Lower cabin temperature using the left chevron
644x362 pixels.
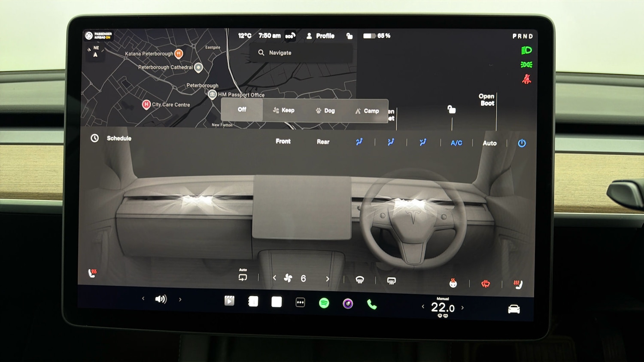click(x=423, y=307)
